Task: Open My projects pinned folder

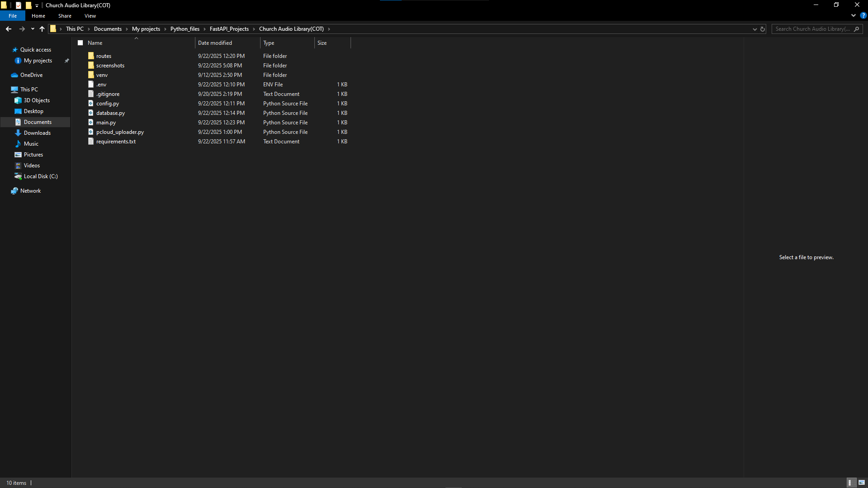Action: pyautogui.click(x=38, y=61)
